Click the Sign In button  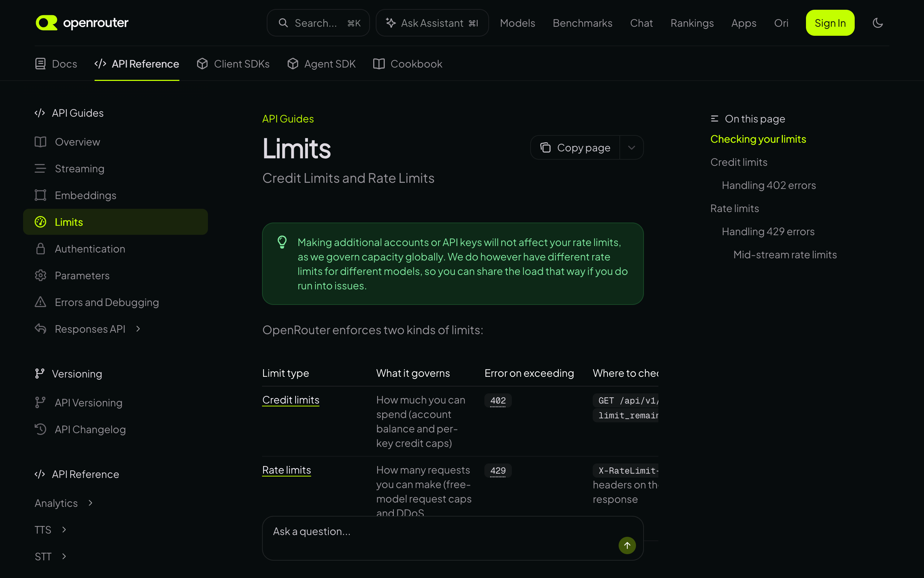(x=830, y=23)
